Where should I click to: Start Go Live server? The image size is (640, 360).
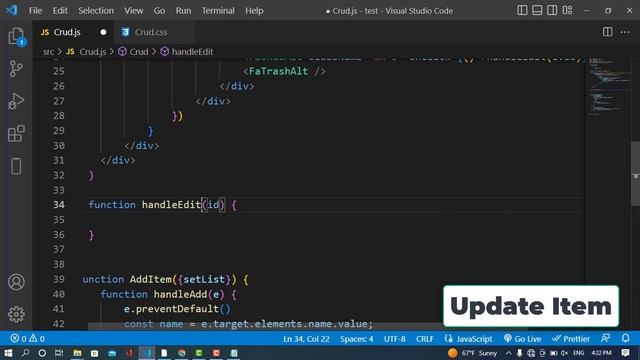(x=522, y=339)
